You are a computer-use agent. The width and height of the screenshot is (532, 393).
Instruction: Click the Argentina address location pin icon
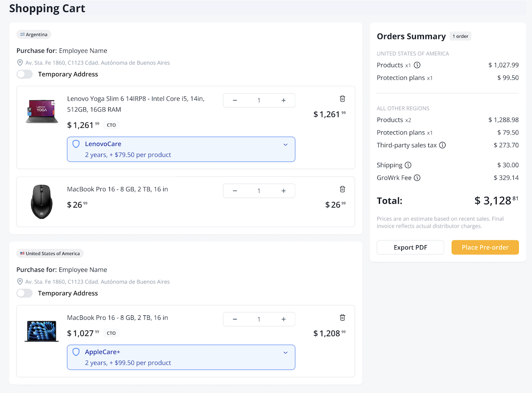coord(20,63)
